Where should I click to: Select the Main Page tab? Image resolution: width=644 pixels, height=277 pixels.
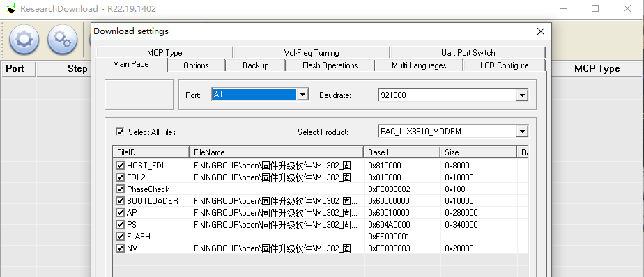click(x=131, y=65)
